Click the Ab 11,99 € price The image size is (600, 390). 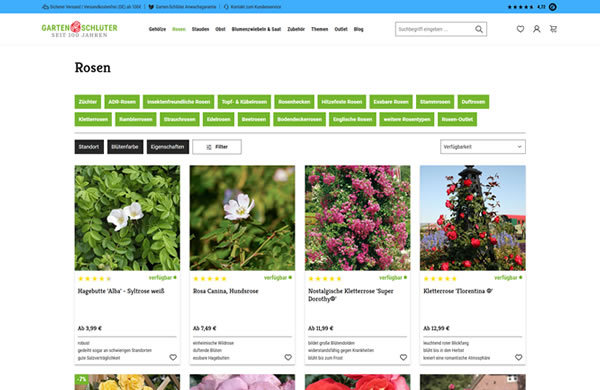(x=321, y=328)
